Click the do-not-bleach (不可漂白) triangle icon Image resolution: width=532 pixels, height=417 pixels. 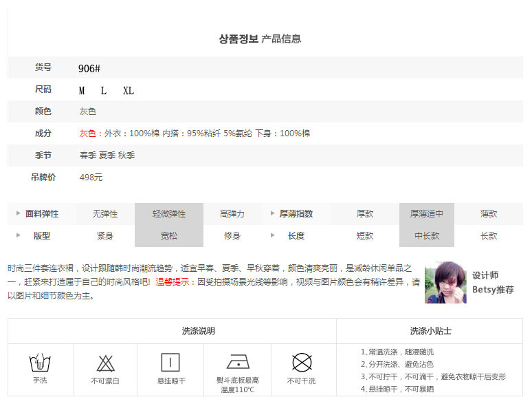tap(105, 363)
